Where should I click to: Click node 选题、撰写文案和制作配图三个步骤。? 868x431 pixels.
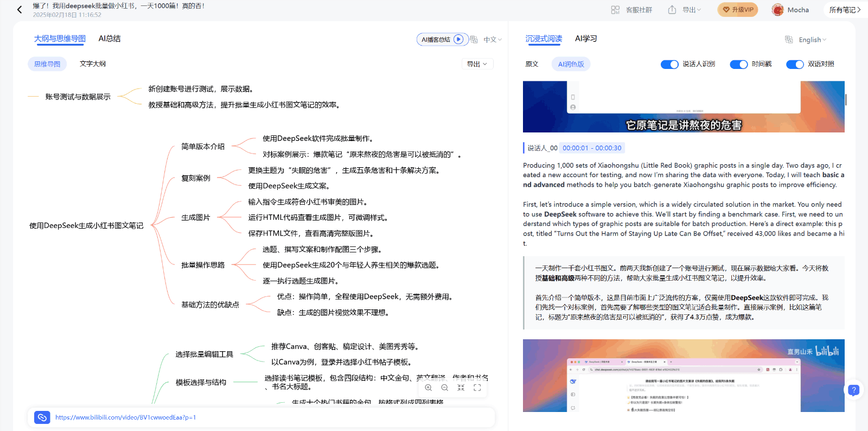[323, 249]
